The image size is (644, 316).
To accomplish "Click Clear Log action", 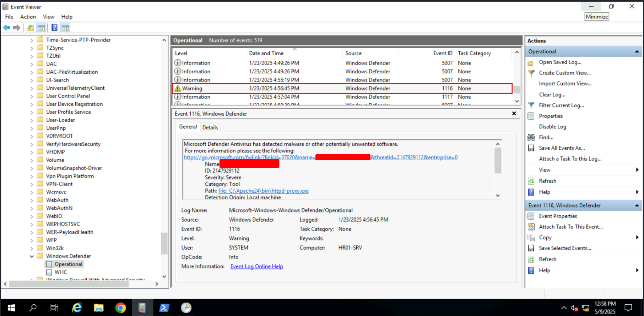I will point(552,95).
